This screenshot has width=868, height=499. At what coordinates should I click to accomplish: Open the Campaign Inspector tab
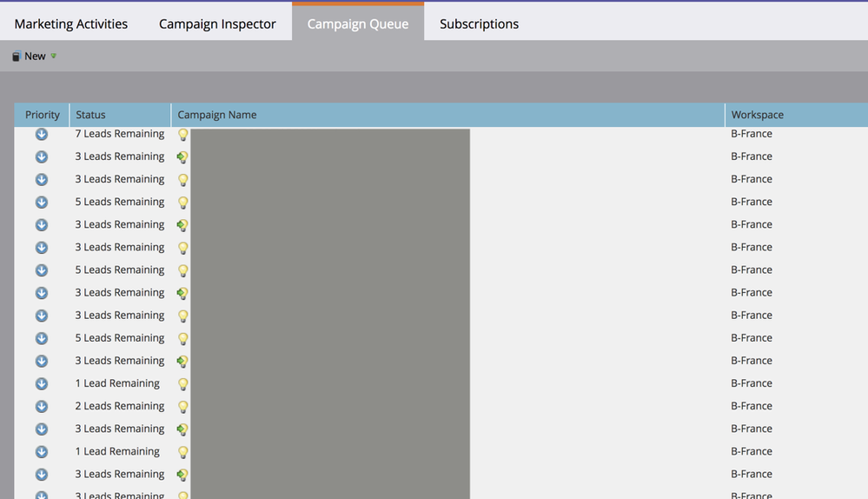217,23
